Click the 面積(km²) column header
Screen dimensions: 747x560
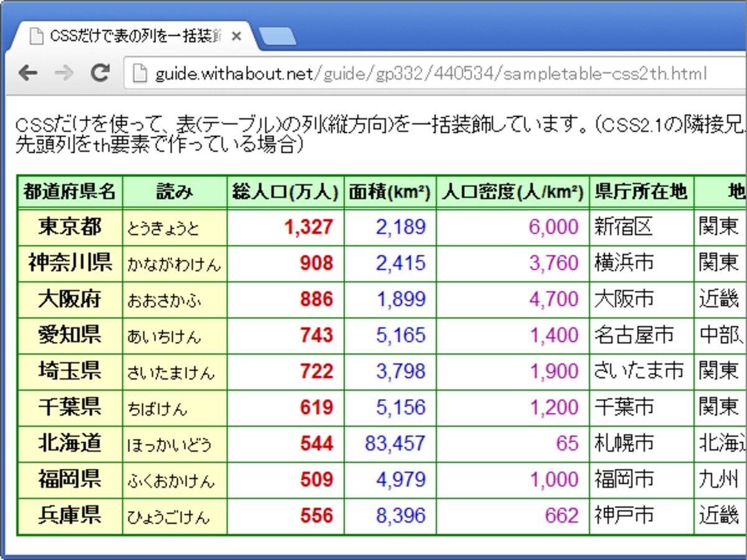click(390, 192)
